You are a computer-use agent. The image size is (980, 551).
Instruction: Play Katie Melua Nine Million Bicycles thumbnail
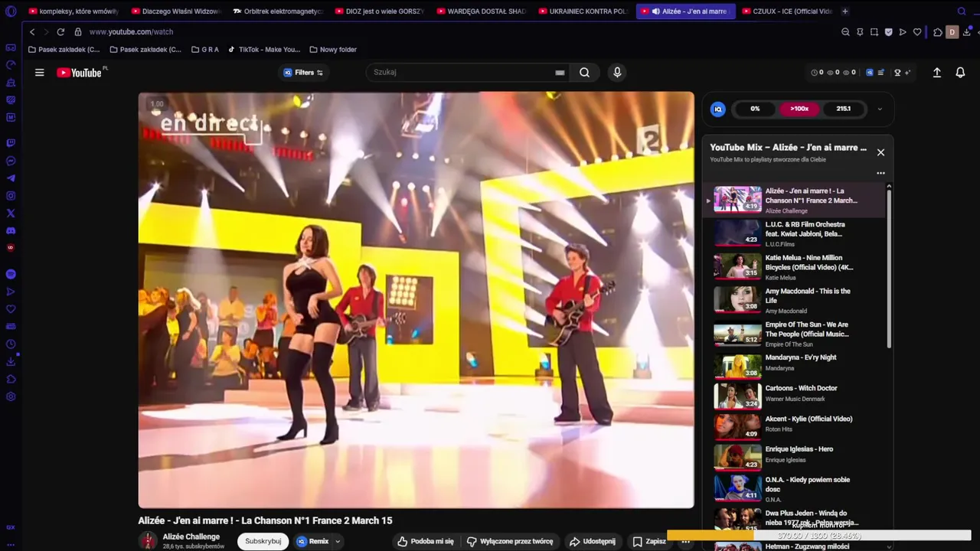[x=737, y=266]
